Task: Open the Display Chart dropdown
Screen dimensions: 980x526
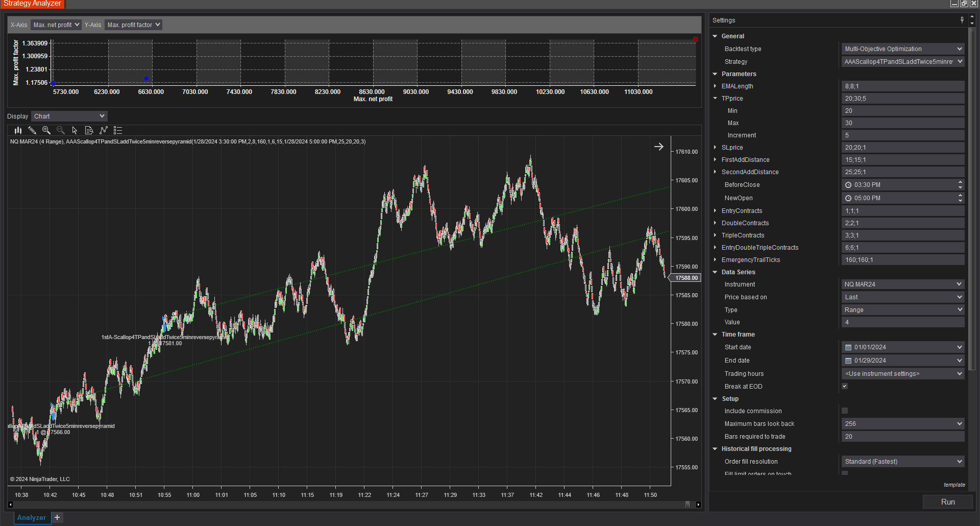Action: pyautogui.click(x=69, y=116)
